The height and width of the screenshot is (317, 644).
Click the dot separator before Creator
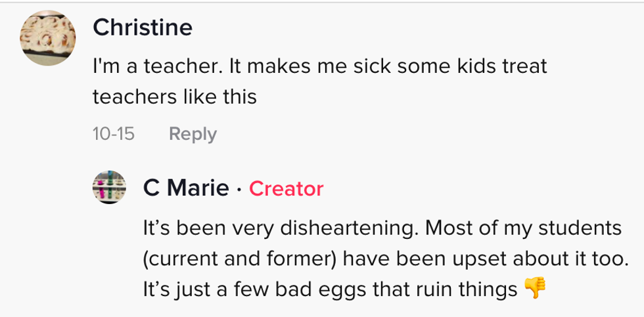[239, 189]
